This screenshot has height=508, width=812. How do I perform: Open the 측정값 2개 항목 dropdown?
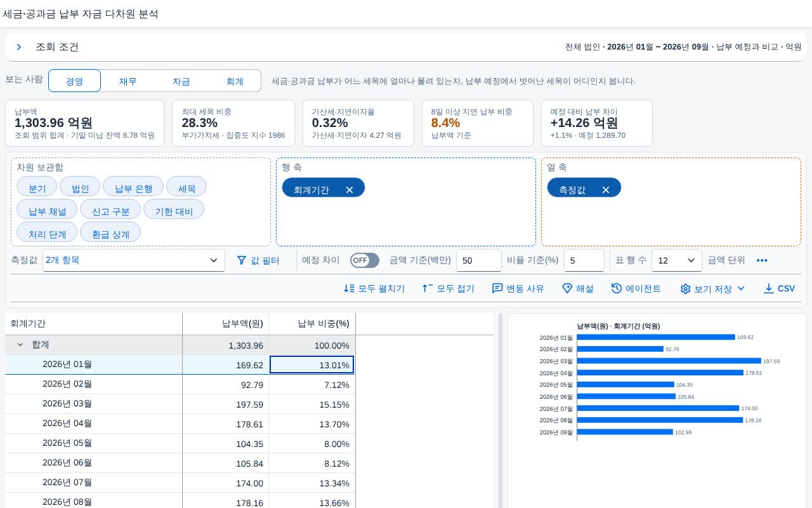134,260
